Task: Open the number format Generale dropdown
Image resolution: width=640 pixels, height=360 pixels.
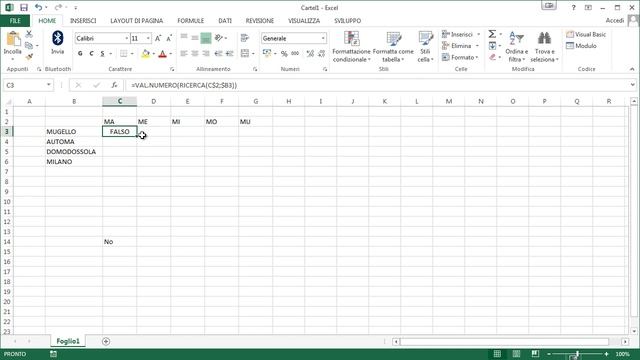Action: point(323,38)
